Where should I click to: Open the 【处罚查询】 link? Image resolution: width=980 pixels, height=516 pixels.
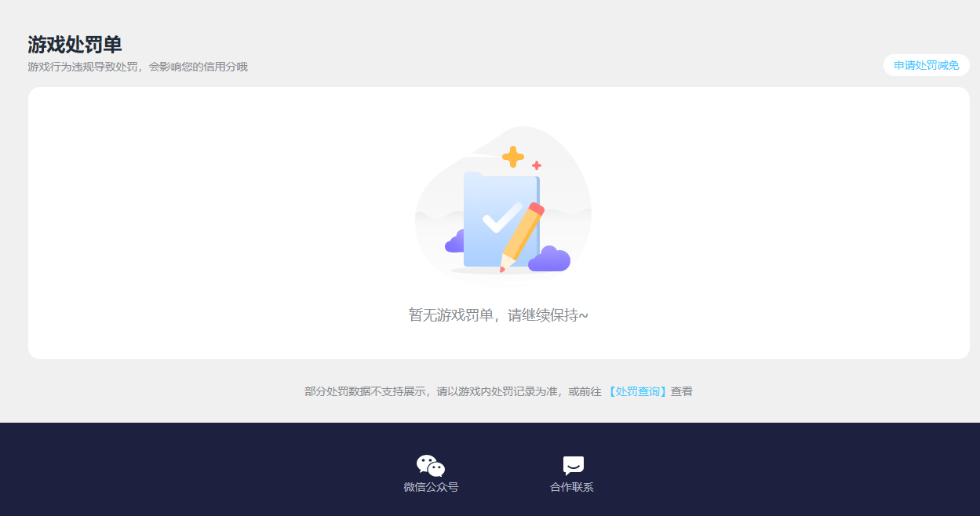tap(637, 391)
